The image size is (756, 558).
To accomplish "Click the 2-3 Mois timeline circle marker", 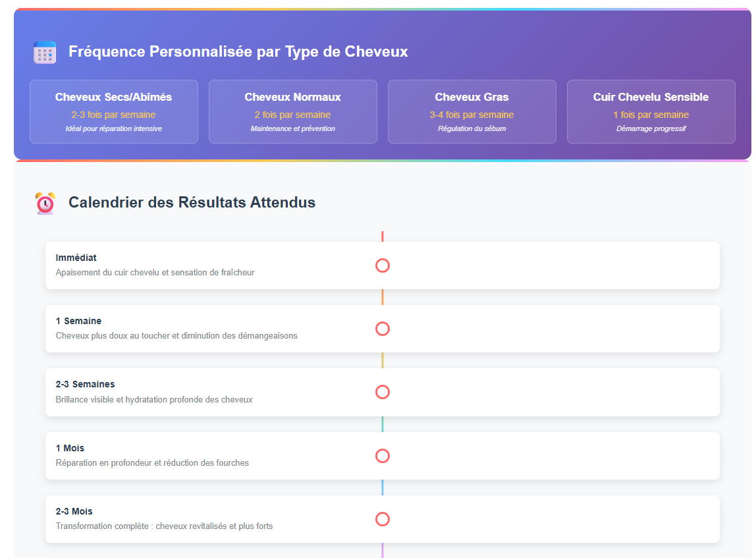I will coord(383,519).
